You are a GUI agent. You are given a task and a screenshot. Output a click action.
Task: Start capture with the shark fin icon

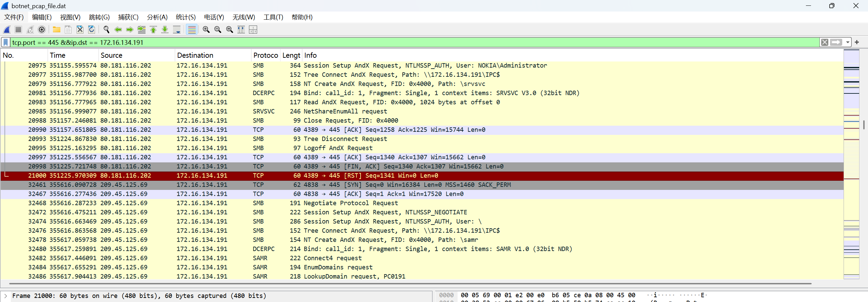pos(7,30)
